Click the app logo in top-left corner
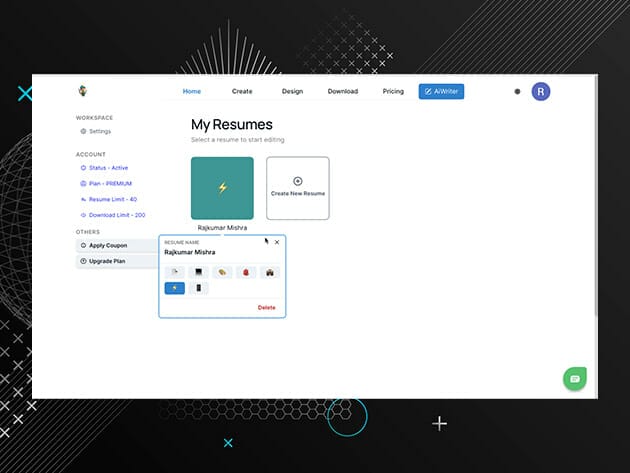Screen dimensions: 630x473 tap(83, 91)
